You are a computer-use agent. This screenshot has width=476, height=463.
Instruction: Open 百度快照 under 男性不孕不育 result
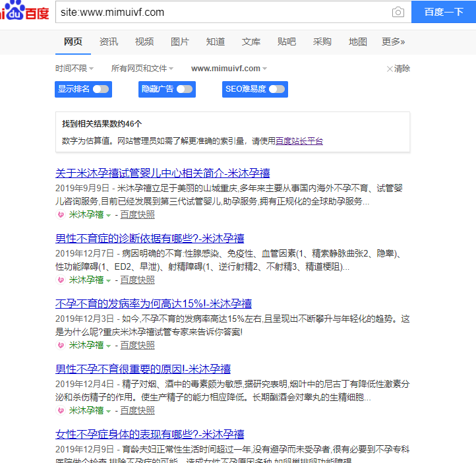click(138, 410)
